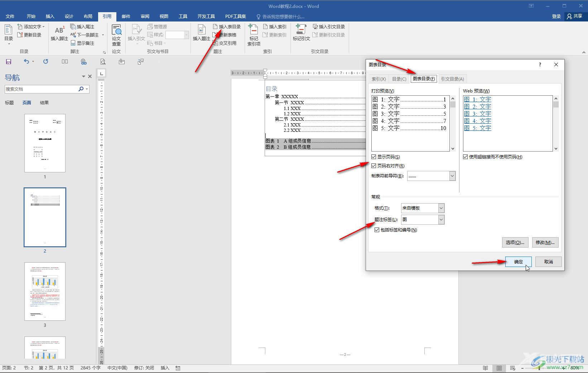
Task: Open the paper check (论文查重) tool
Action: click(116, 35)
